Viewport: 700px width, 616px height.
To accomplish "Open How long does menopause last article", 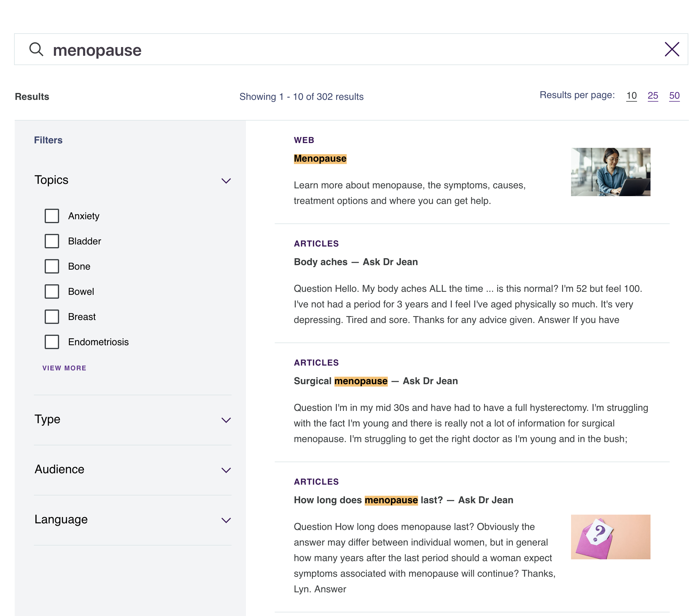I will pos(403,500).
